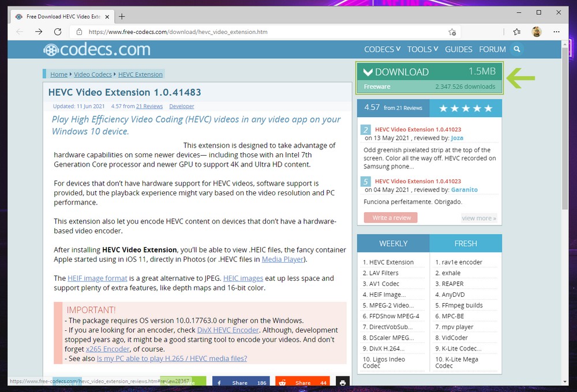Open x265 Encoder link

pos(107,349)
